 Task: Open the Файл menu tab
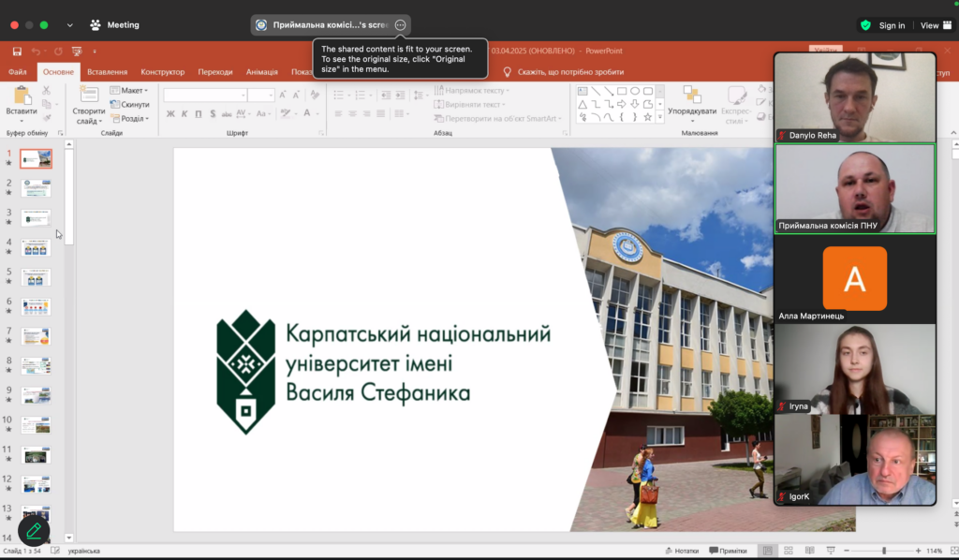coord(17,71)
